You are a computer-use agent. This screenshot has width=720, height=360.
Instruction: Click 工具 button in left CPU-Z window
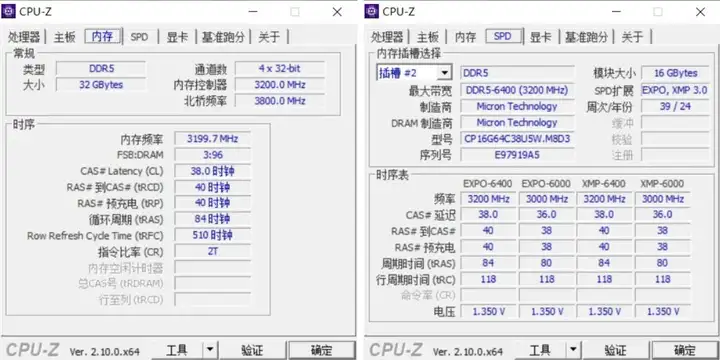coord(177,351)
